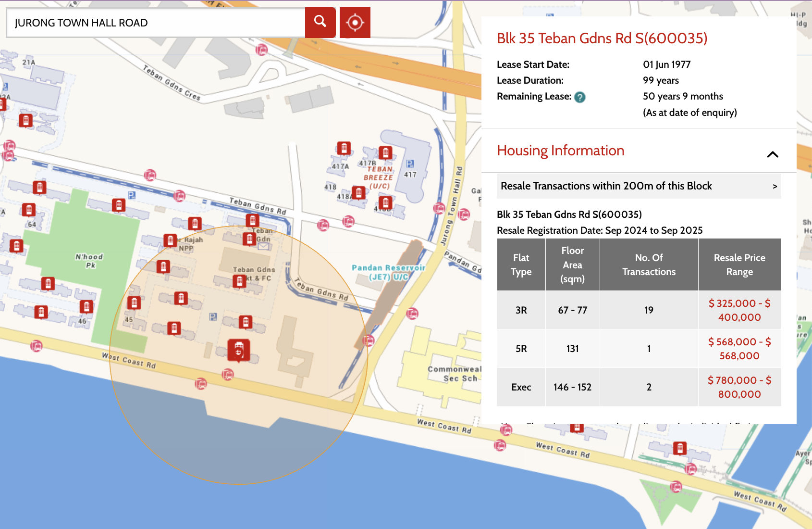Image resolution: width=812 pixels, height=529 pixels.
Task: Click the building marker beside label 45
Action: pos(134,303)
